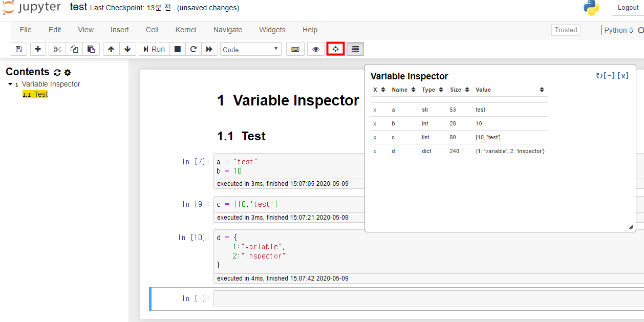Run the selected cell
This screenshot has width=644, height=322.
[x=154, y=49]
